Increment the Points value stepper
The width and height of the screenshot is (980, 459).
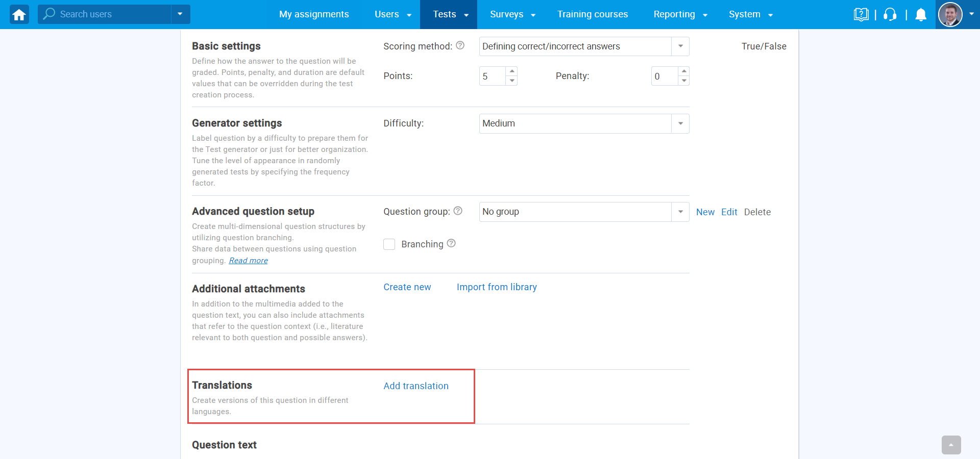pos(512,71)
